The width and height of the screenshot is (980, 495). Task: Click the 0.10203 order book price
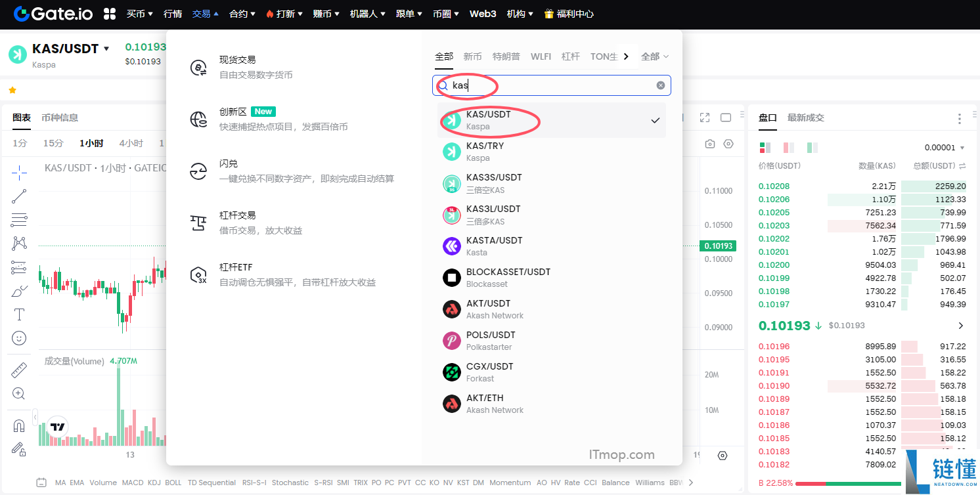[774, 225]
